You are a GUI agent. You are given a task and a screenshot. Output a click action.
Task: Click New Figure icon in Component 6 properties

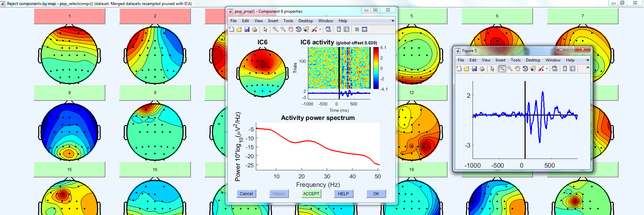[231, 30]
